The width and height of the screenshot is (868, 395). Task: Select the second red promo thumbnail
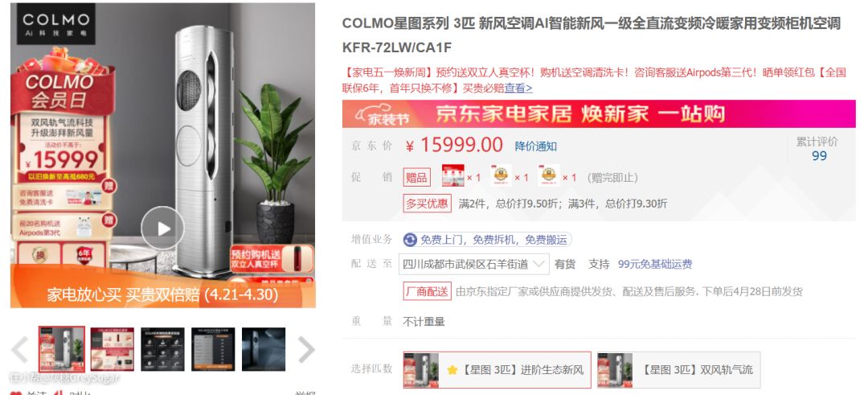click(113, 349)
